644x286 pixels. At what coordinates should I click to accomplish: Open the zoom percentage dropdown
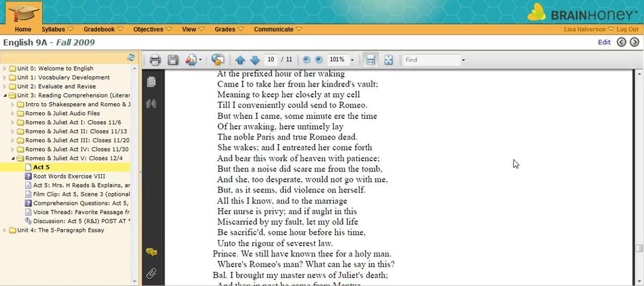pos(352,60)
